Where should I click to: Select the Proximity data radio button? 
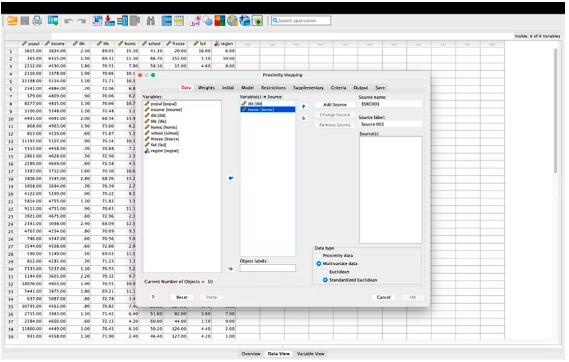(319, 255)
